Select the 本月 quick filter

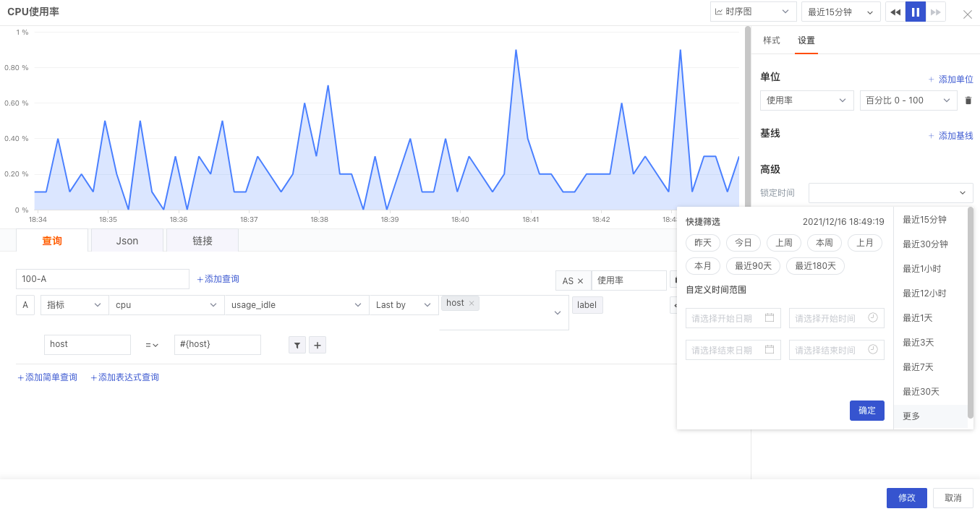[703, 266]
